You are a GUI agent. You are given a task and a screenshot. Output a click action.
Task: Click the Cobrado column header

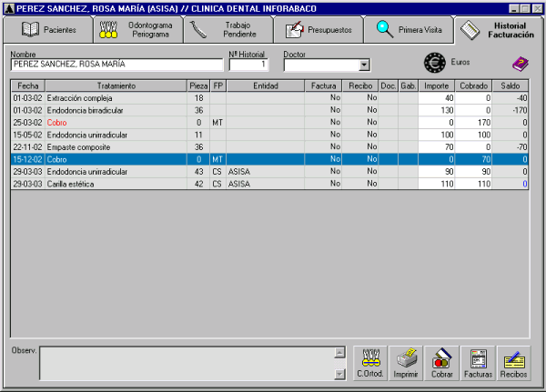(473, 85)
